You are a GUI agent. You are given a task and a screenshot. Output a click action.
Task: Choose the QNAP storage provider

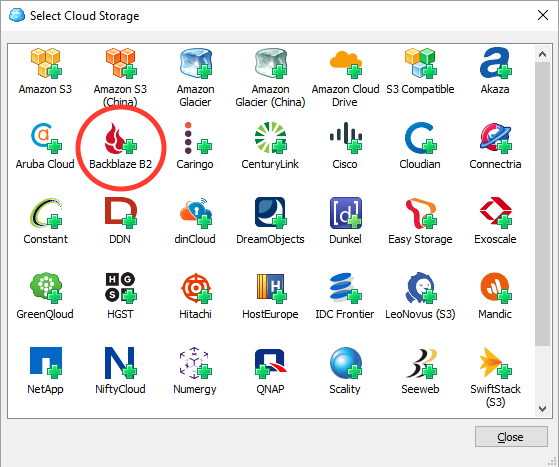(x=271, y=363)
